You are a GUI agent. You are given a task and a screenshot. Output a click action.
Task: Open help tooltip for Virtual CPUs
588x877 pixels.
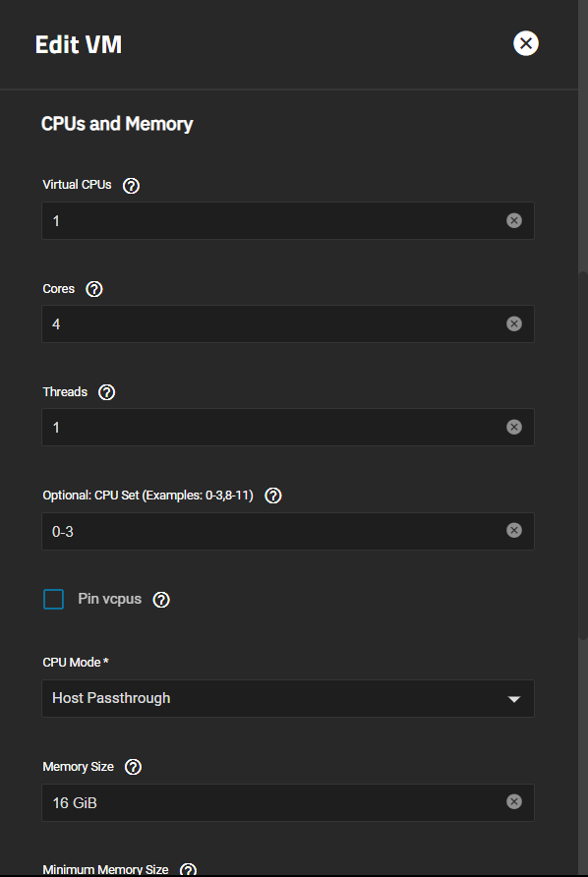point(131,186)
